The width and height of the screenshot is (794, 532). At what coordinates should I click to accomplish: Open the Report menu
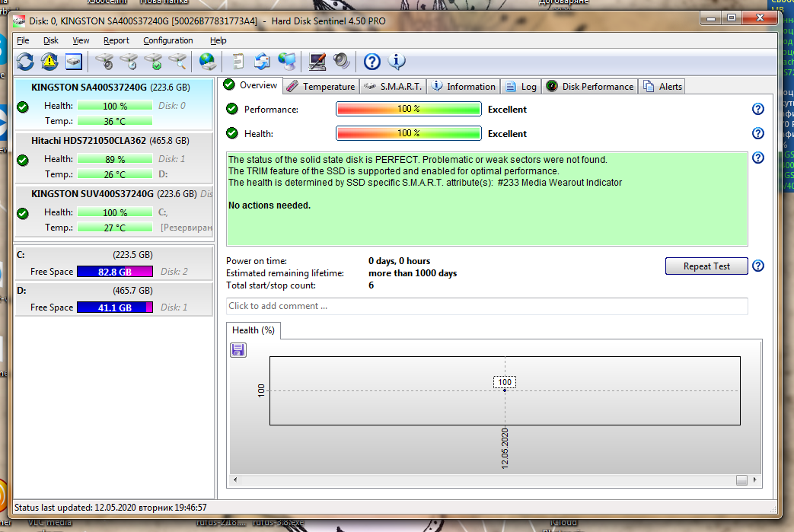point(116,40)
